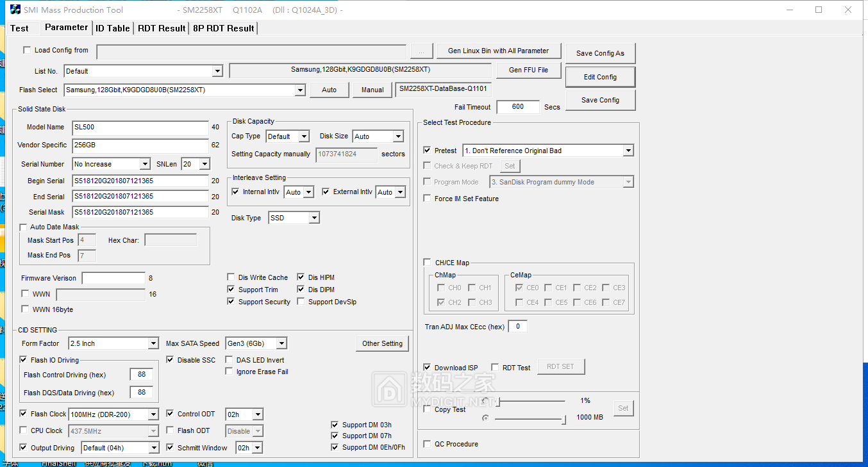The height and width of the screenshot is (467, 868).
Task: Open the Cap Type dropdown
Action: 304,136
